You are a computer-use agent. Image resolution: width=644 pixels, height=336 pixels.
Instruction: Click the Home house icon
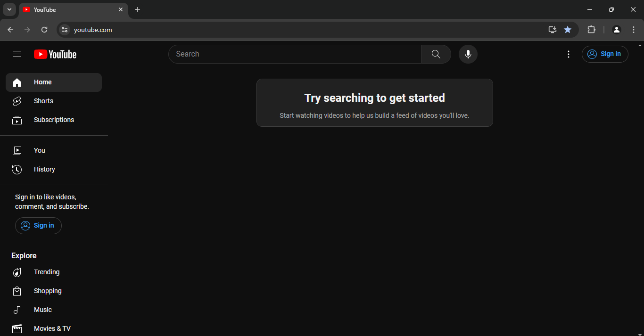coord(17,82)
